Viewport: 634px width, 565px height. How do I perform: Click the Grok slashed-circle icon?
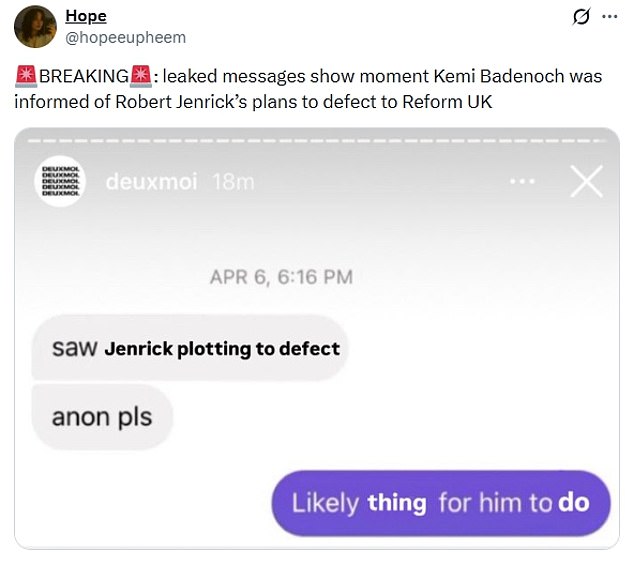[578, 17]
